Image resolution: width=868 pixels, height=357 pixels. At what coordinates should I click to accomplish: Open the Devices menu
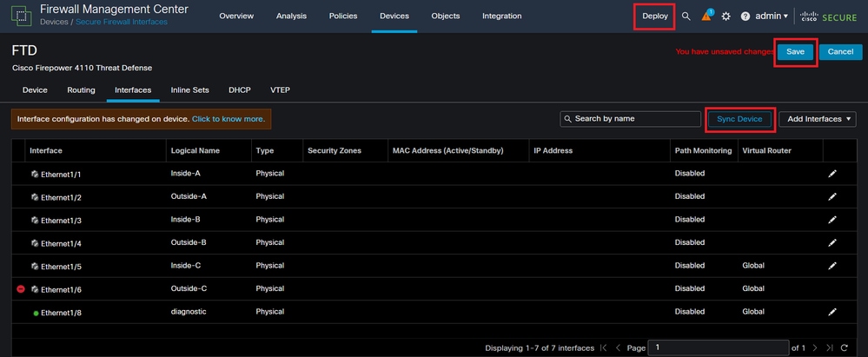pyautogui.click(x=394, y=16)
